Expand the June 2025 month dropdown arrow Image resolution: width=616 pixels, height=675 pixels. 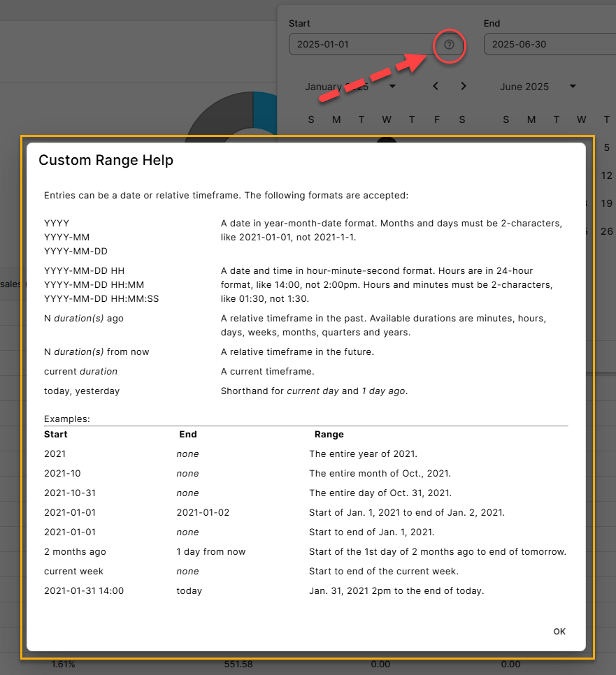573,87
